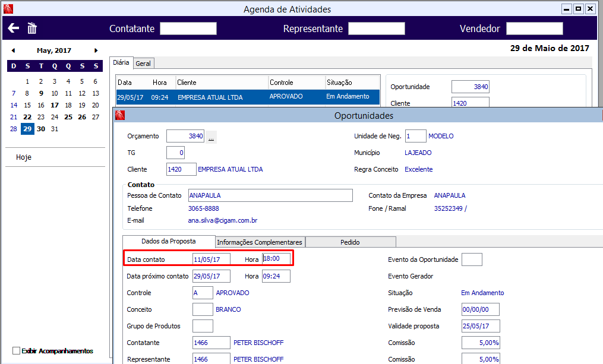Click the Oportunidade 3840 field in agenda panel
603x364 pixels.
tap(471, 87)
